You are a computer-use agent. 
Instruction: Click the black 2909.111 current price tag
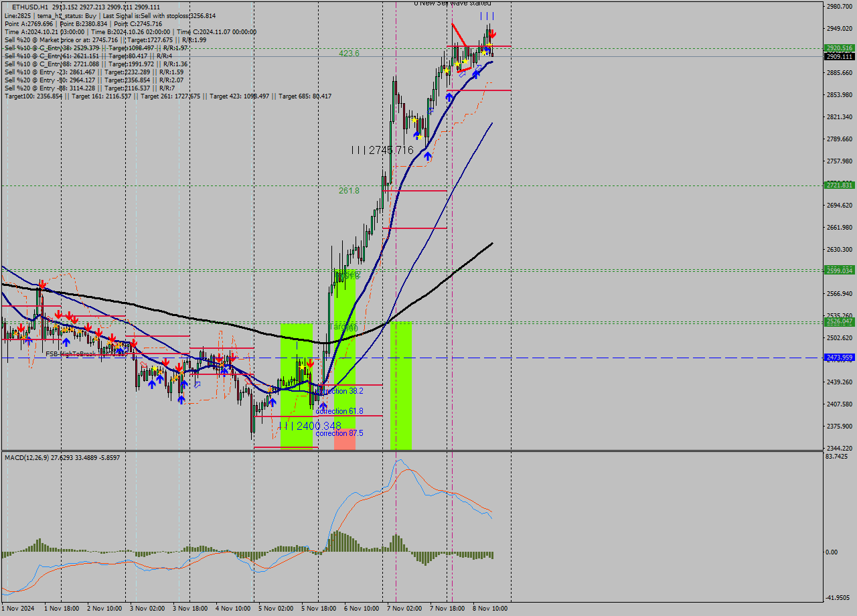[840, 57]
